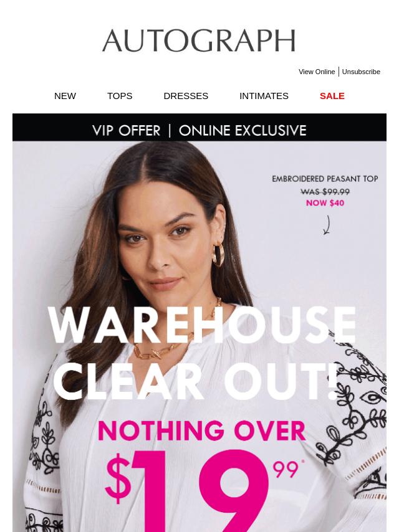Click the VIP OFFER banner text
The image size is (399, 532).
click(127, 131)
